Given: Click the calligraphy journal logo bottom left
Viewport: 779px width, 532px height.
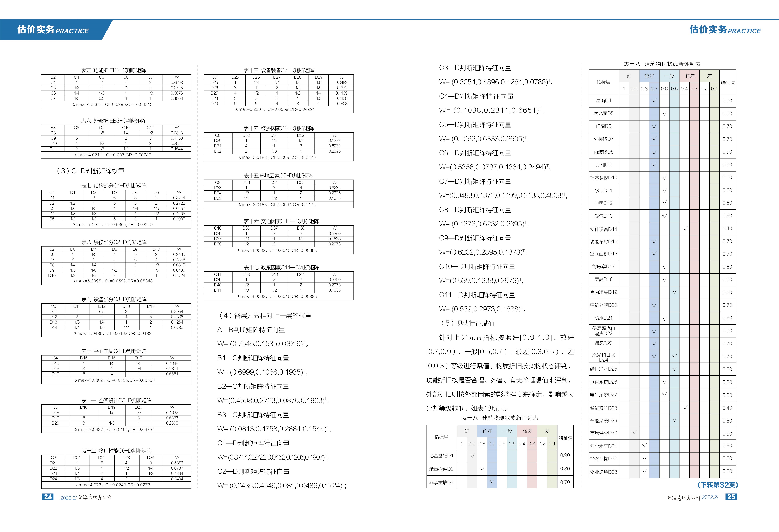Looking at the screenshot, I should point(95,497).
